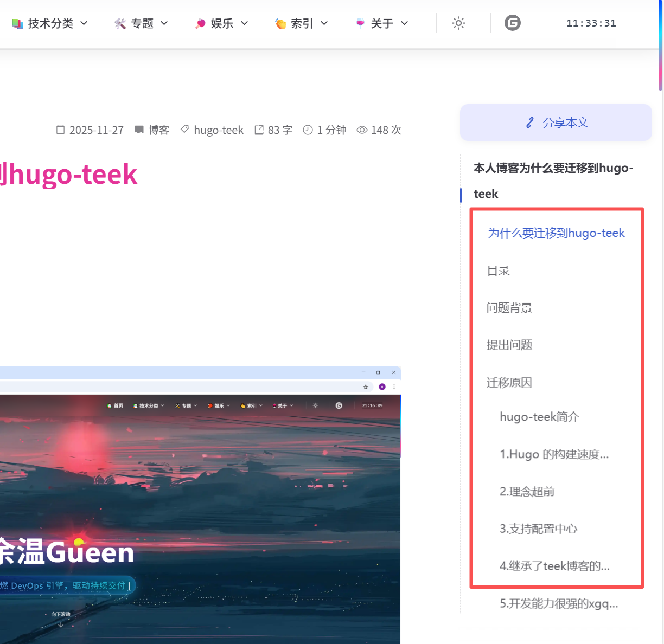Click the calendar icon beside 2025-11-27
The image size is (664, 644).
click(61, 130)
